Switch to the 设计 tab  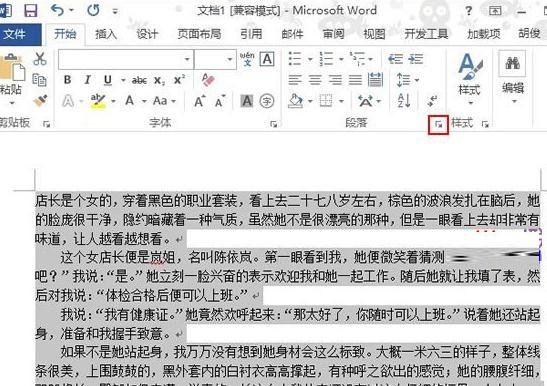[x=147, y=34]
